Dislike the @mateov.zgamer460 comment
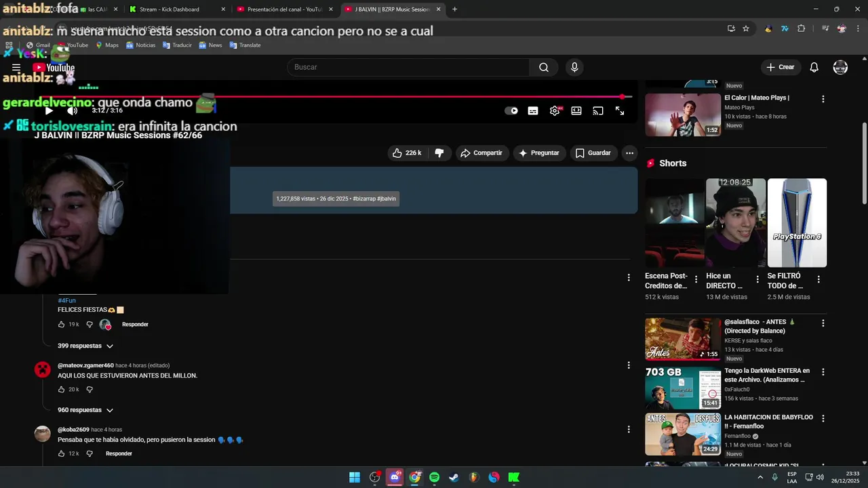Viewport: 868px width, 488px height. click(89, 390)
